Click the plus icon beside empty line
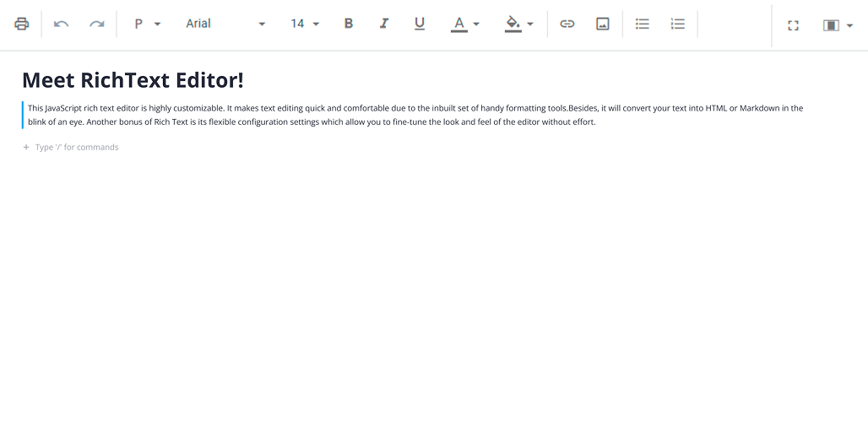868x422 pixels. point(26,147)
